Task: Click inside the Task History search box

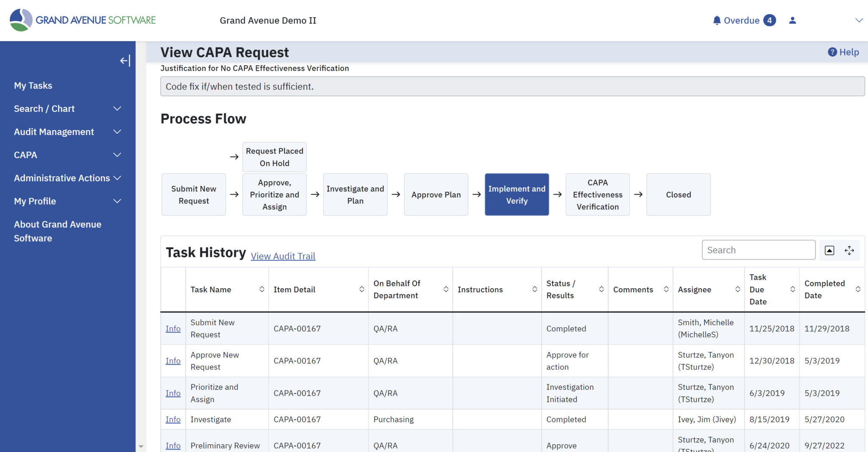Action: click(758, 250)
